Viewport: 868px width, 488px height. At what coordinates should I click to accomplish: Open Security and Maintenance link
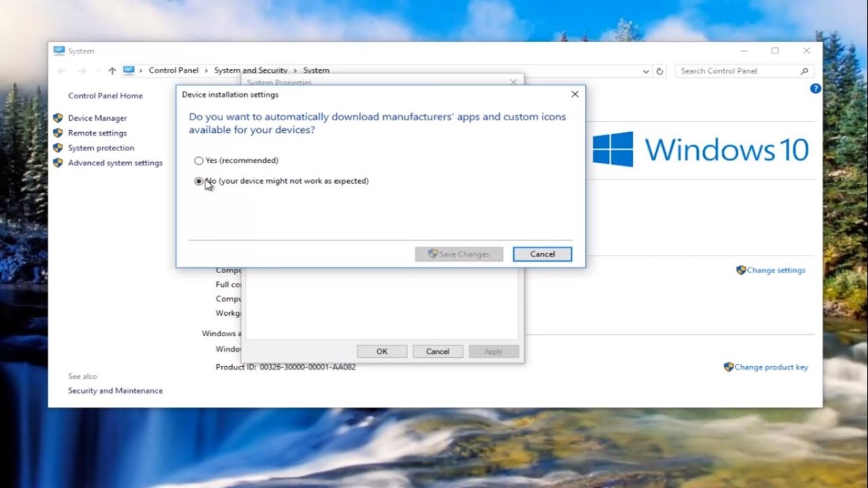(115, 390)
